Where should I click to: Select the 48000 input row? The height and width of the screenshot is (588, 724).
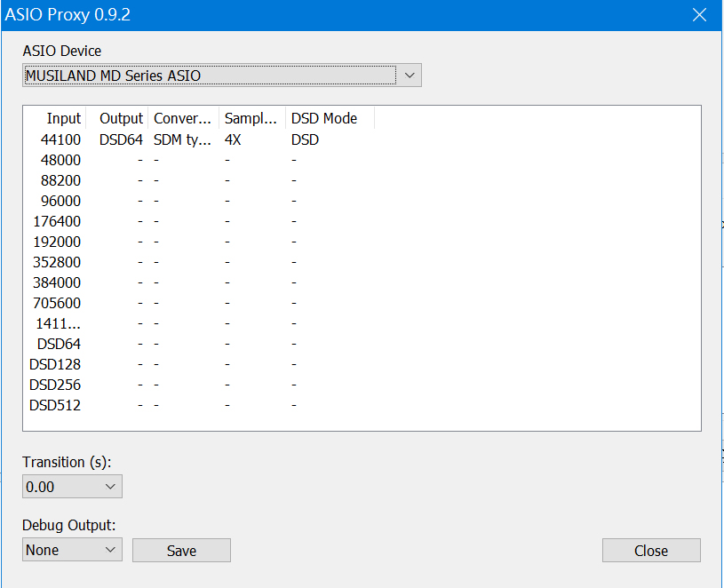point(60,160)
